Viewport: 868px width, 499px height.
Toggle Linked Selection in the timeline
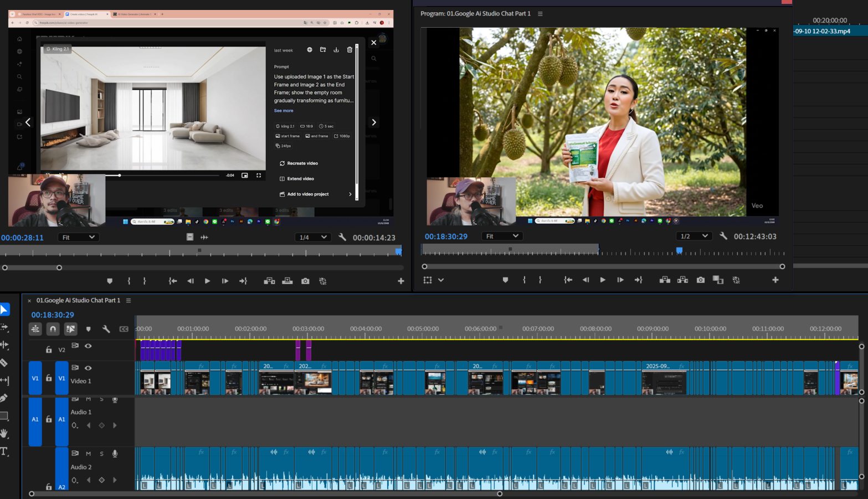[x=70, y=329]
